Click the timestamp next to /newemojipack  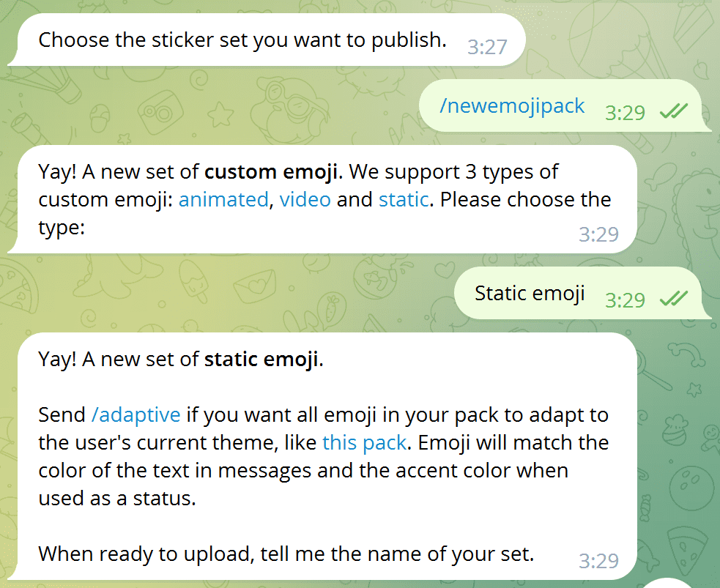(625, 112)
